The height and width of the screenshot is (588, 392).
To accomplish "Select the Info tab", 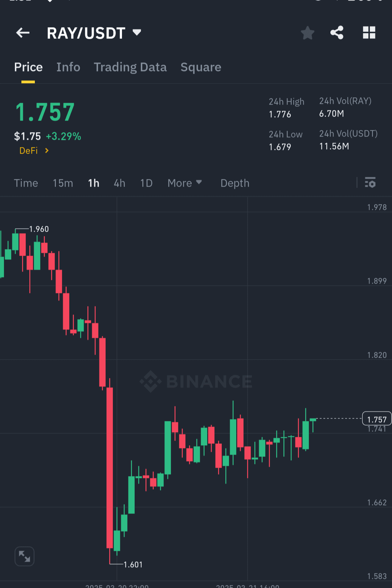I will (x=68, y=67).
